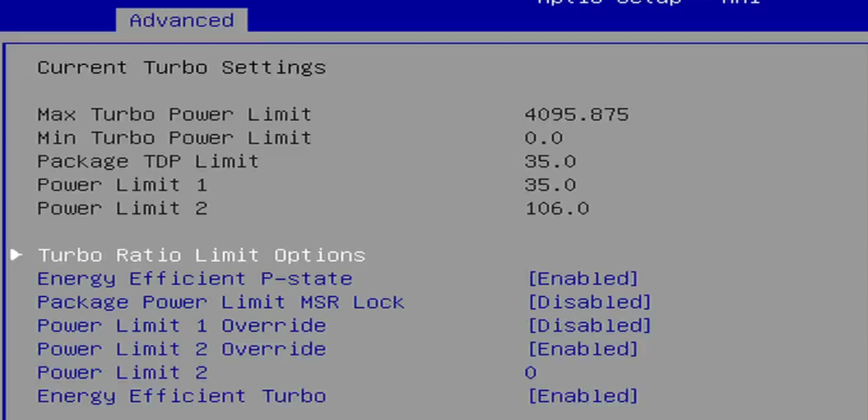The image size is (868, 420).
Task: Open the Turbo Ratio Limit Options submenu
Action: (201, 255)
